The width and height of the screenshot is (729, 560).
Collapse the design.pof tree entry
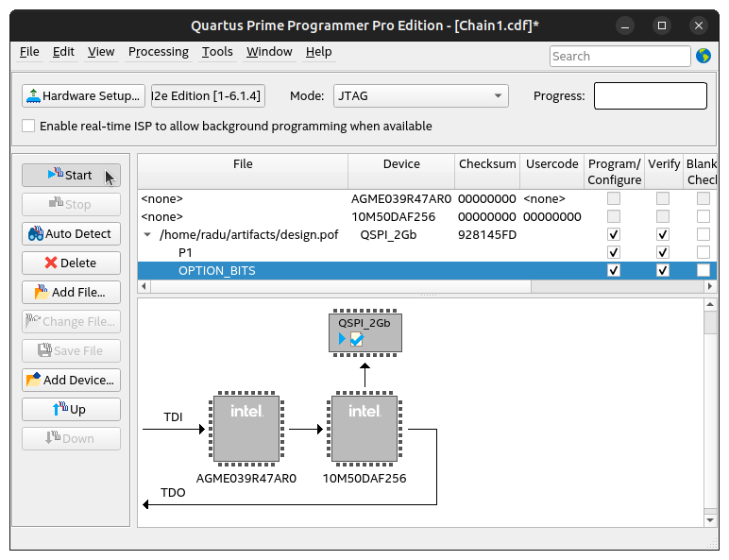(x=147, y=234)
